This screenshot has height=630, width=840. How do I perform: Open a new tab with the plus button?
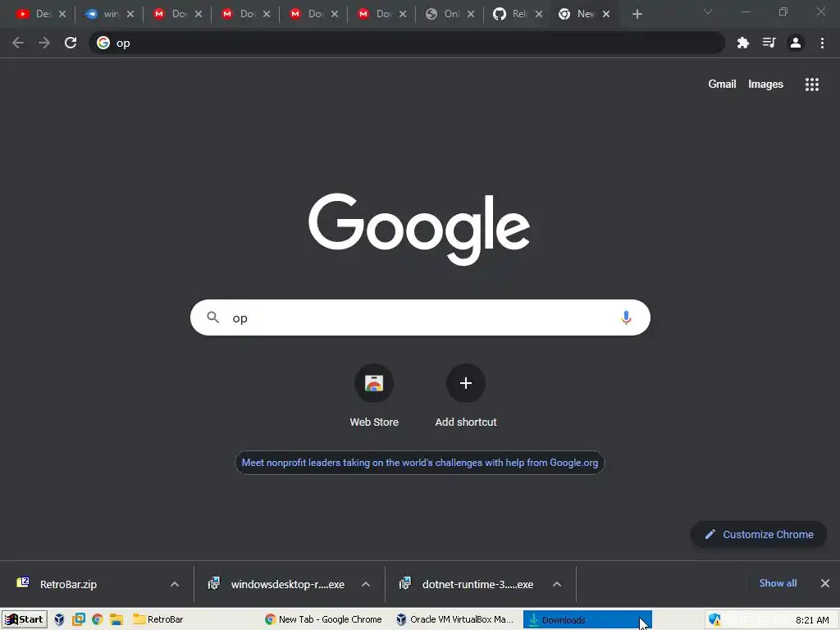tap(637, 14)
